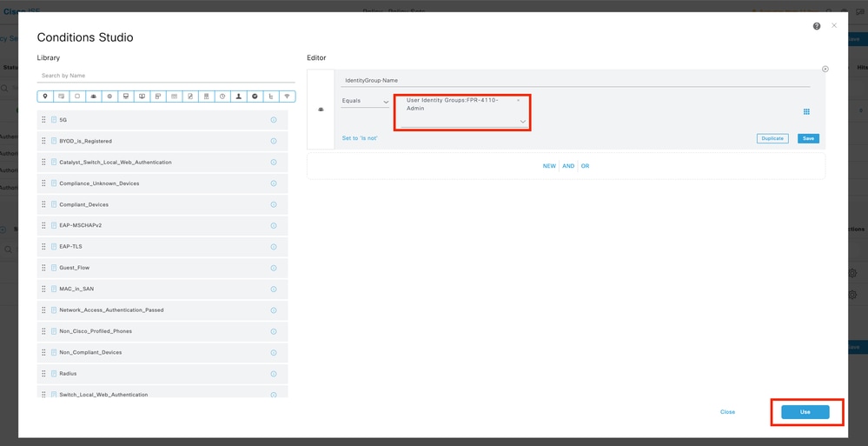The height and width of the screenshot is (446, 868).
Task: Select Network_Access_Authentication_Passed condition
Action: [162, 310]
